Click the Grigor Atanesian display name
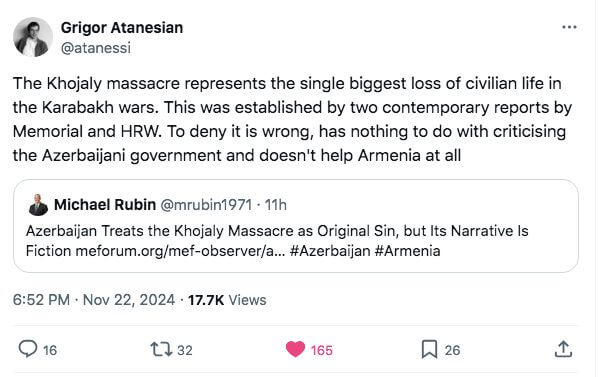This screenshot has width=599, height=377. click(x=122, y=28)
